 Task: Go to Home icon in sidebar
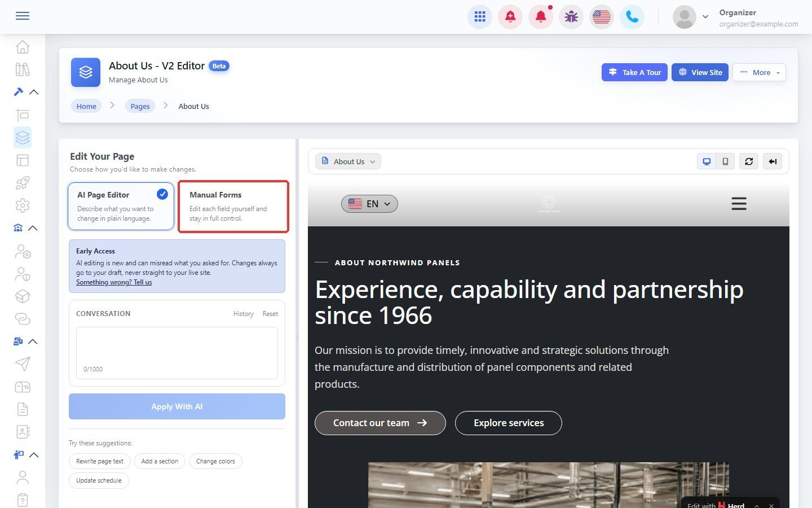coord(23,47)
